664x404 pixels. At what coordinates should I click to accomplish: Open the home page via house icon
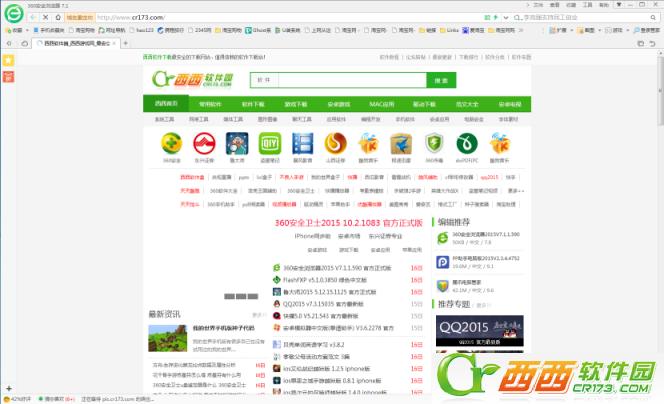pos(58,17)
